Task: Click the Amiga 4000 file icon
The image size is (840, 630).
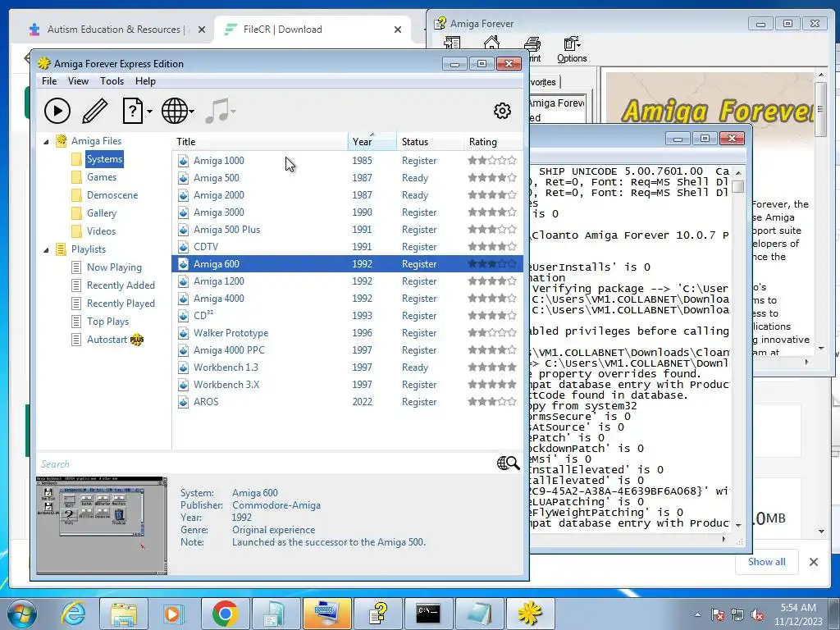Action: 183,299
